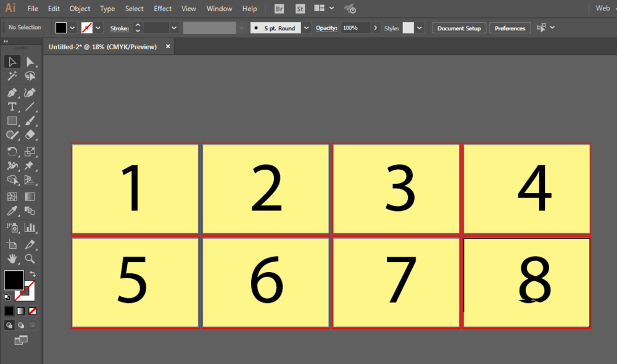Pick the Line Segment tool
This screenshot has width=617, height=364.
pos(30,107)
